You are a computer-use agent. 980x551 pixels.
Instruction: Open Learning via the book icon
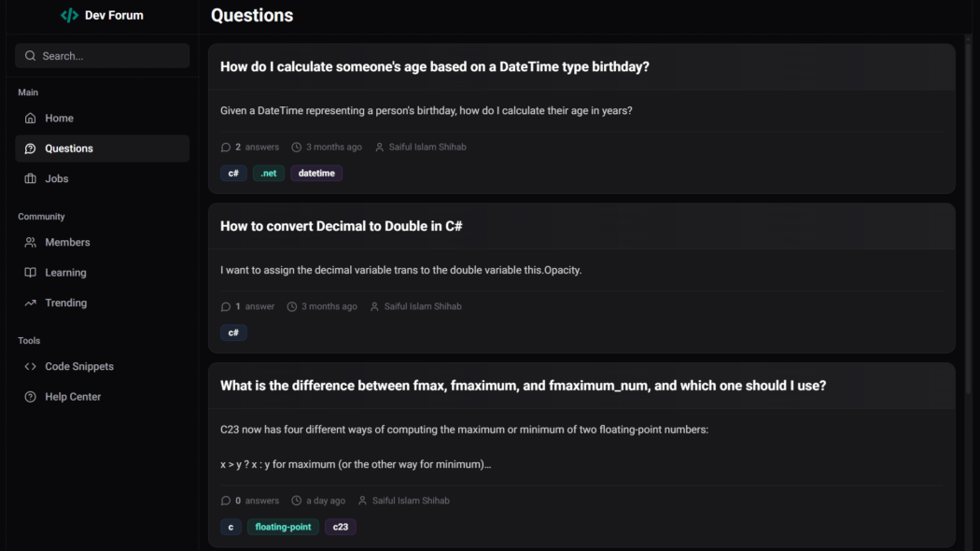pyautogui.click(x=31, y=272)
